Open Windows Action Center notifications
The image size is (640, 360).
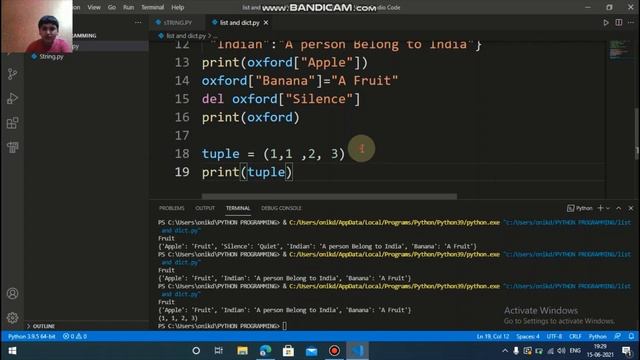pos(627,351)
